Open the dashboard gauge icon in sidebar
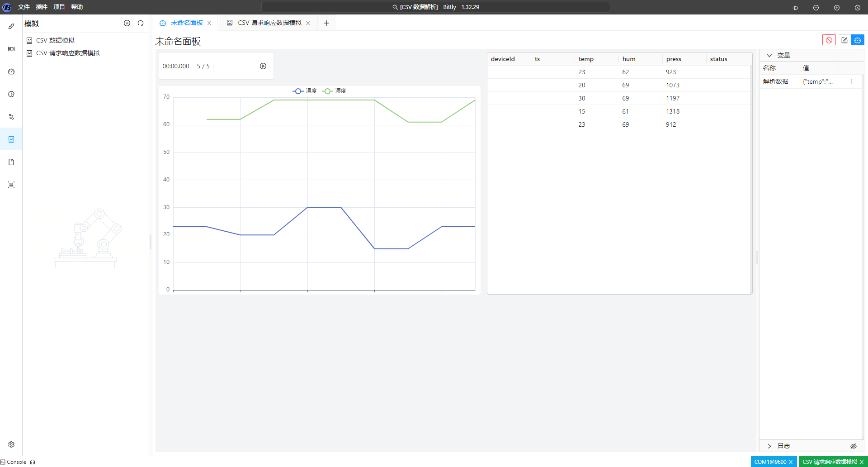Image resolution: width=868 pixels, height=467 pixels. 11,71
